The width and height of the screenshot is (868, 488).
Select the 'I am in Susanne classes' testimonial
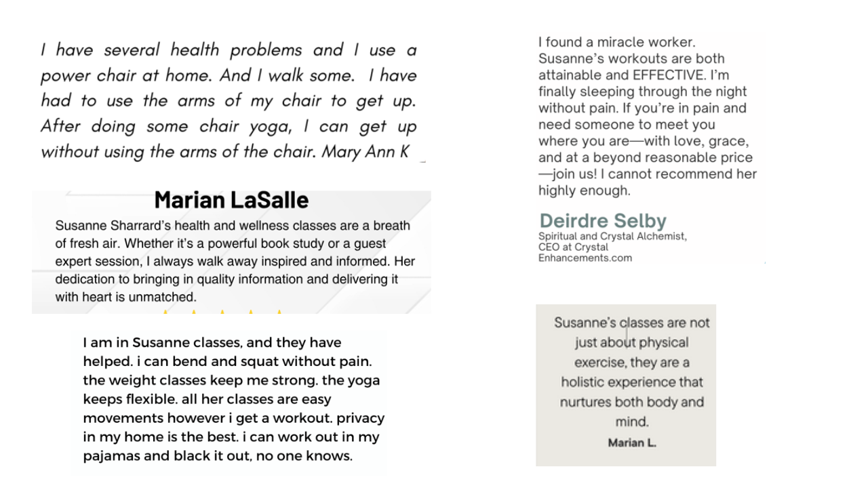[x=234, y=399]
